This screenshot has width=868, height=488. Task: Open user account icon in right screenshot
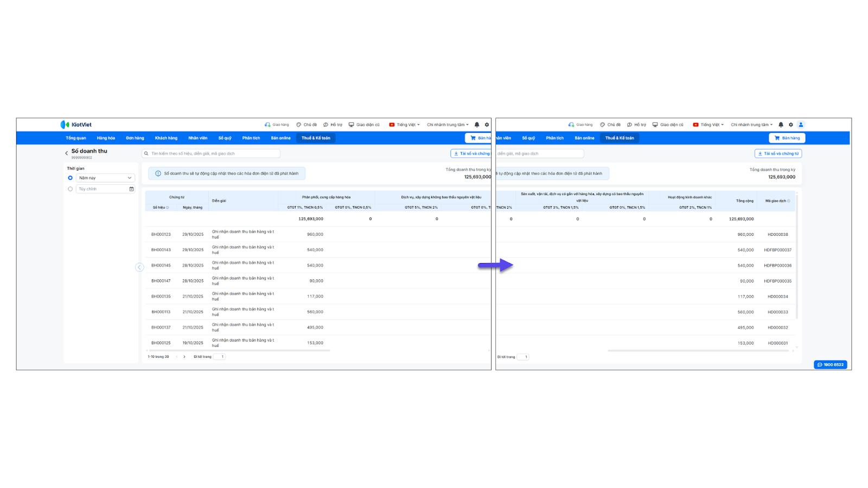click(x=801, y=125)
